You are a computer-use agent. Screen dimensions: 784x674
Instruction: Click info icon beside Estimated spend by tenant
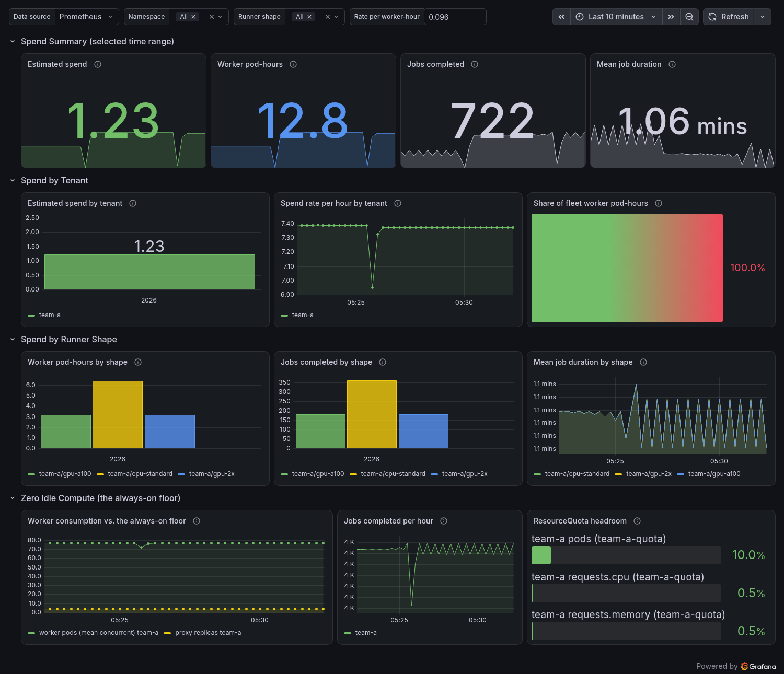coord(133,203)
